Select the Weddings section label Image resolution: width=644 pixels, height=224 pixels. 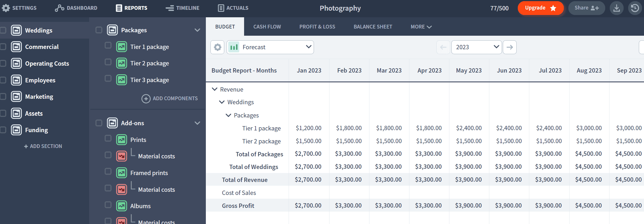[x=39, y=30]
